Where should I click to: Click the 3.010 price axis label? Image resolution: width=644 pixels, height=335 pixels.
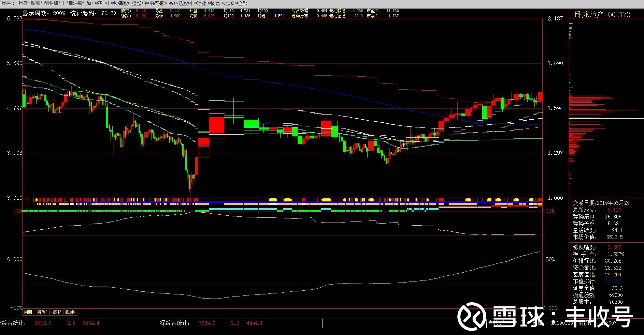pos(14,198)
